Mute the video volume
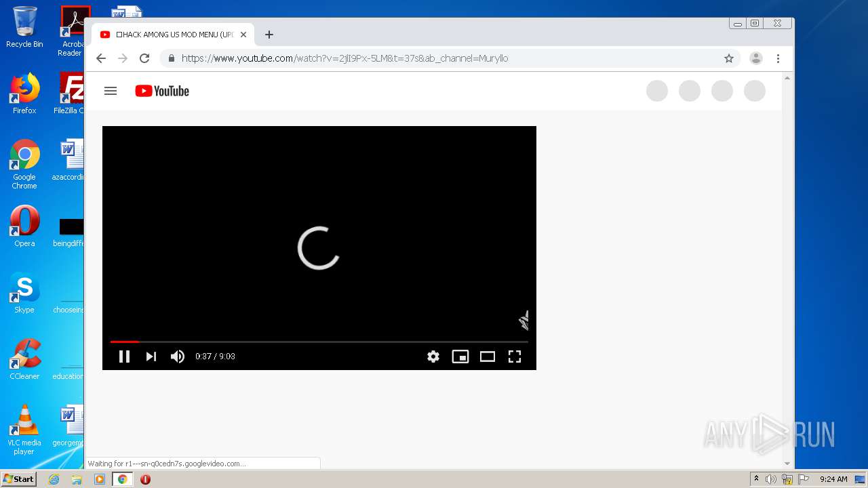 178,357
